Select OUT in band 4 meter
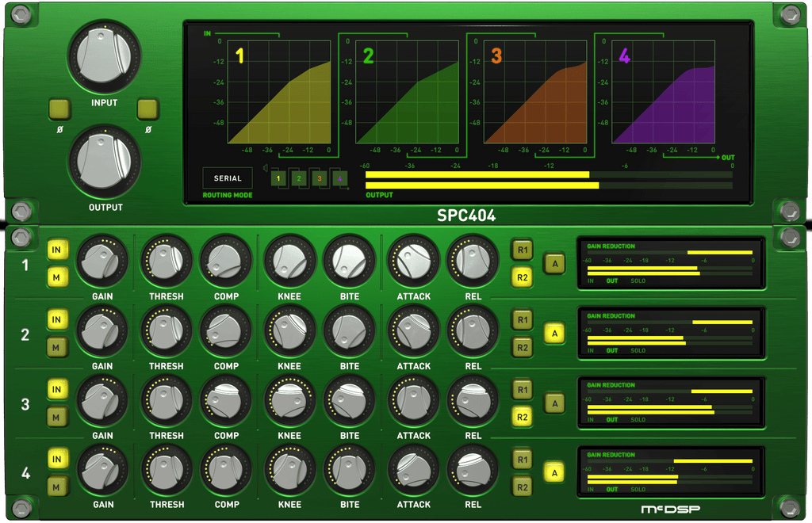This screenshot has width=812, height=523. point(612,490)
